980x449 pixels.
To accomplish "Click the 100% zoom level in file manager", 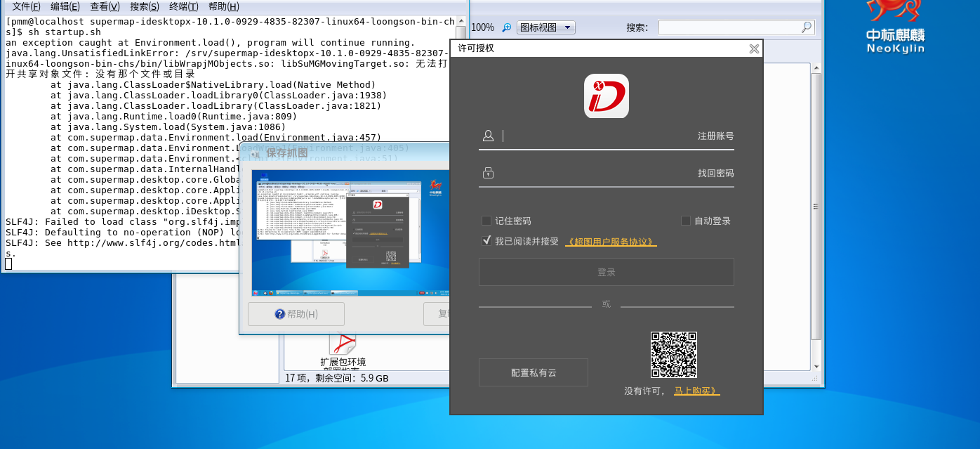I will pyautogui.click(x=482, y=27).
